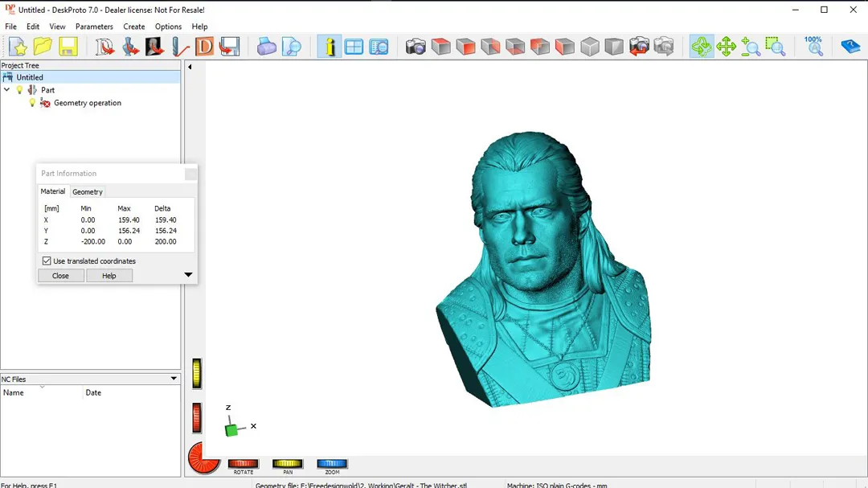Collapse the side panel with the left arrow
This screenshot has height=488, width=868.
pos(190,67)
